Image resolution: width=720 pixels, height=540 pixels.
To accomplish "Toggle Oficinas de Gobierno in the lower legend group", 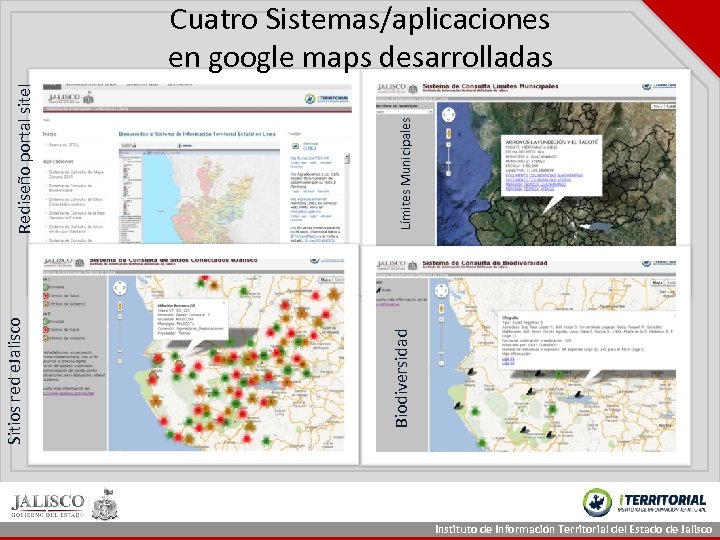I will tap(64, 338).
